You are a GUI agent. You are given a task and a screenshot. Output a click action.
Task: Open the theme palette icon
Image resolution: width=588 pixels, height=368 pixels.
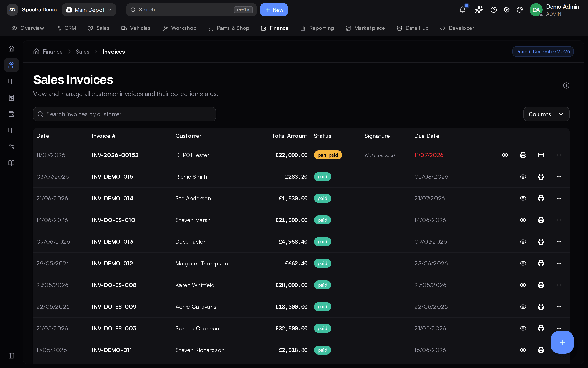pos(520,10)
